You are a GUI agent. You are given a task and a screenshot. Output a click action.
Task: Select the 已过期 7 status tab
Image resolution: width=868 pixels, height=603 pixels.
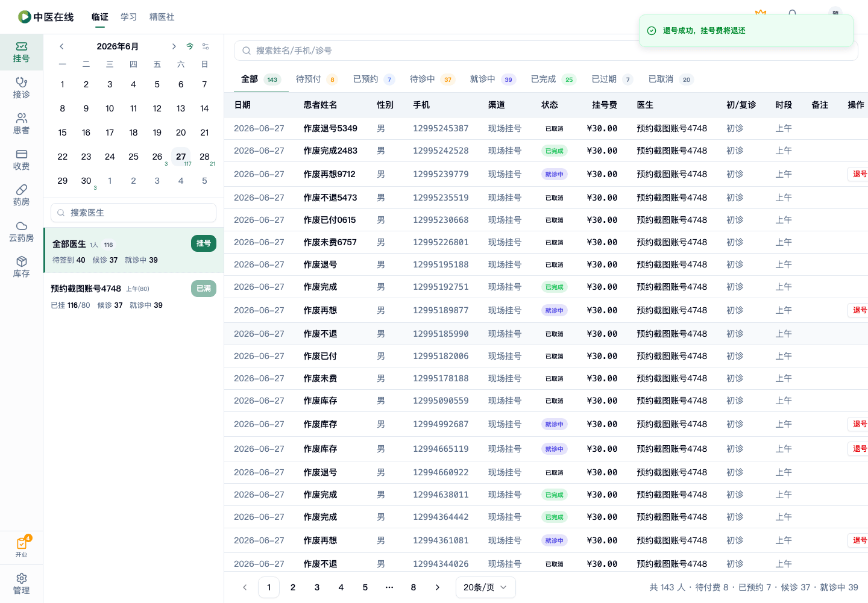coord(612,80)
